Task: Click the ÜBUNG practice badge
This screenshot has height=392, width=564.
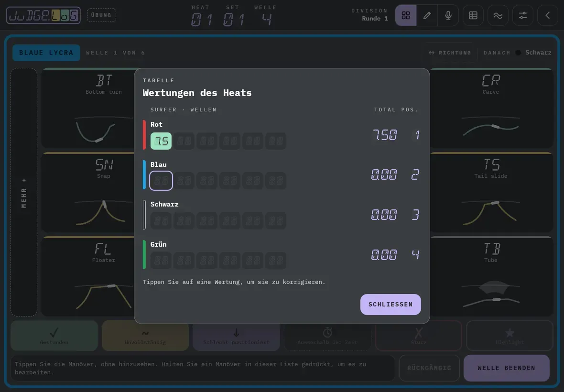Action: [x=101, y=15]
